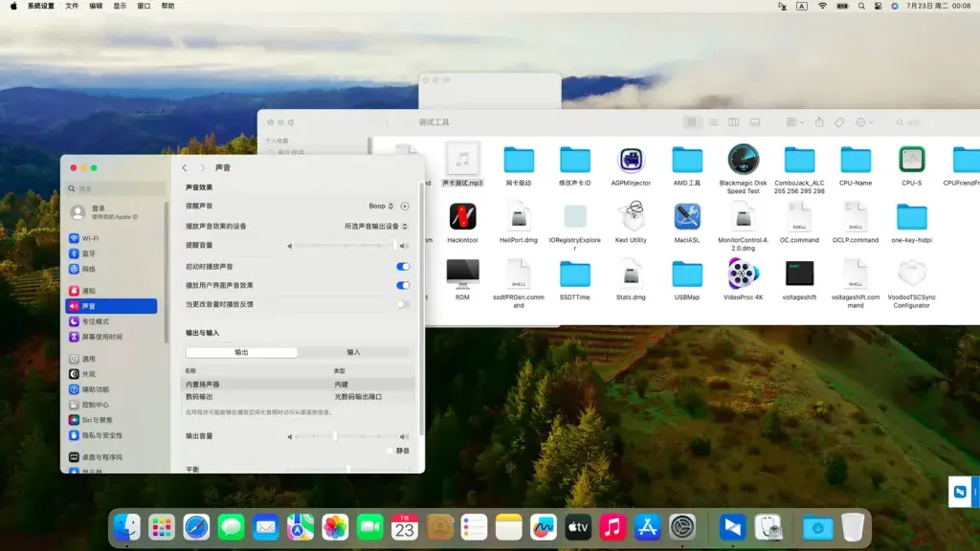
Task: Open the Music app from Dock
Action: pos(612,528)
